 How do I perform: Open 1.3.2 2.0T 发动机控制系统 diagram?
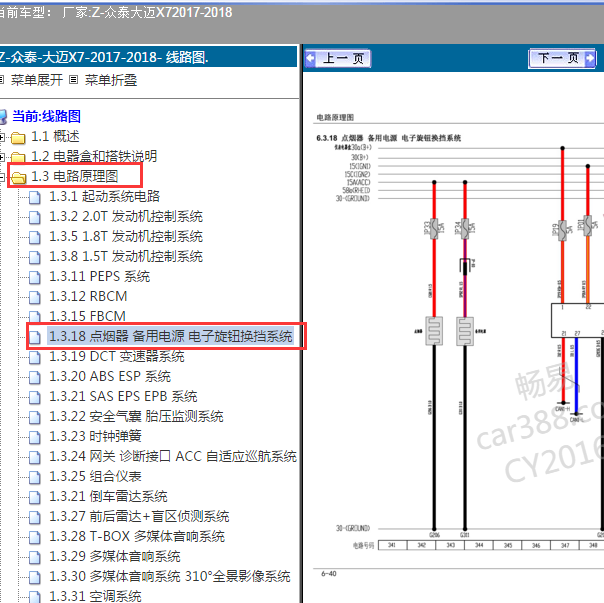[x=126, y=216]
